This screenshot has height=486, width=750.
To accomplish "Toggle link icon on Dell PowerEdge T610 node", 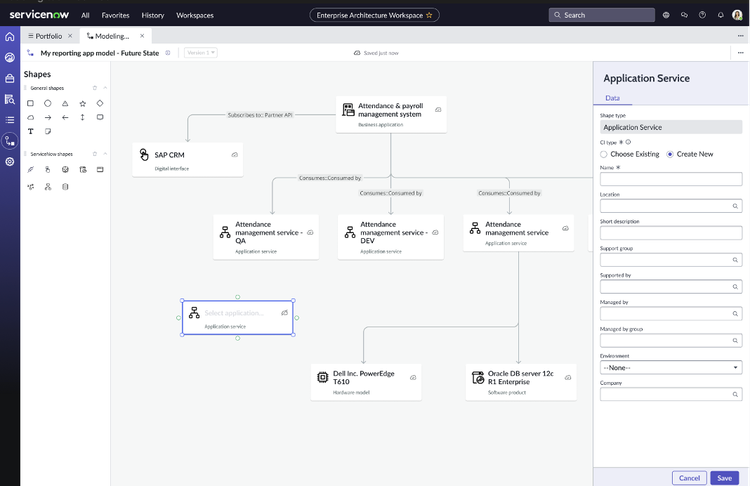I will (x=413, y=377).
